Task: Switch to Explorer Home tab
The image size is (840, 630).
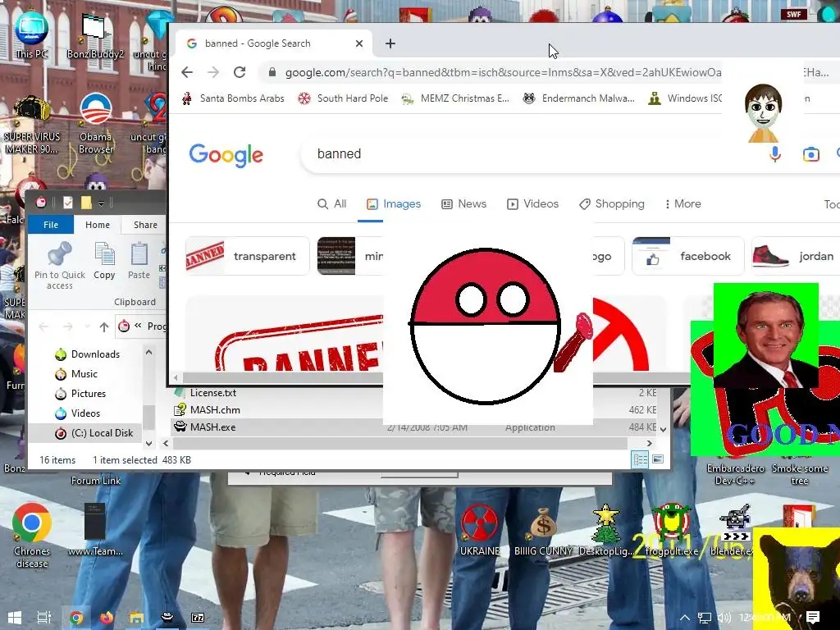Action: pyautogui.click(x=98, y=225)
